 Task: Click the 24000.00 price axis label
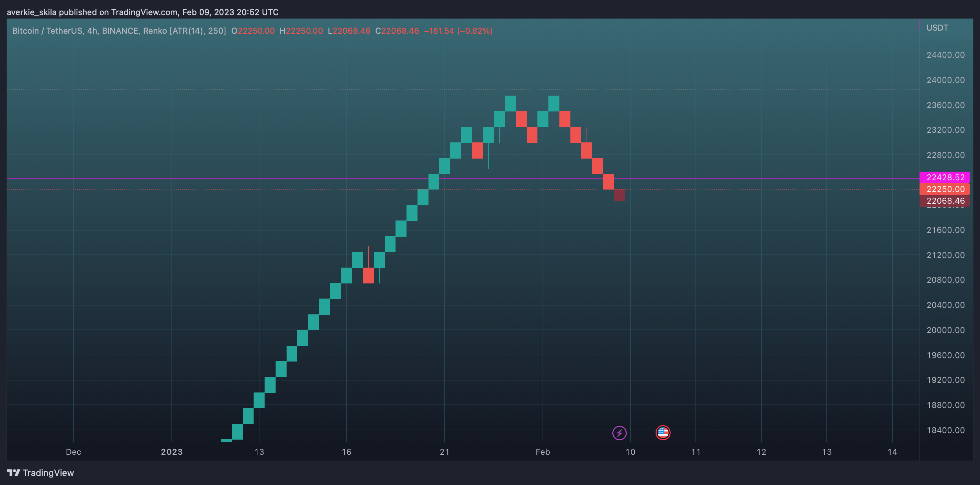[946, 80]
